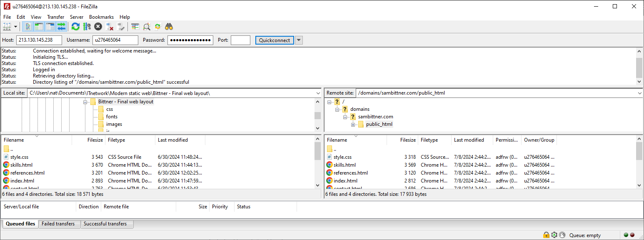
Task: Refresh the file and folder lists
Action: pyautogui.click(x=75, y=27)
